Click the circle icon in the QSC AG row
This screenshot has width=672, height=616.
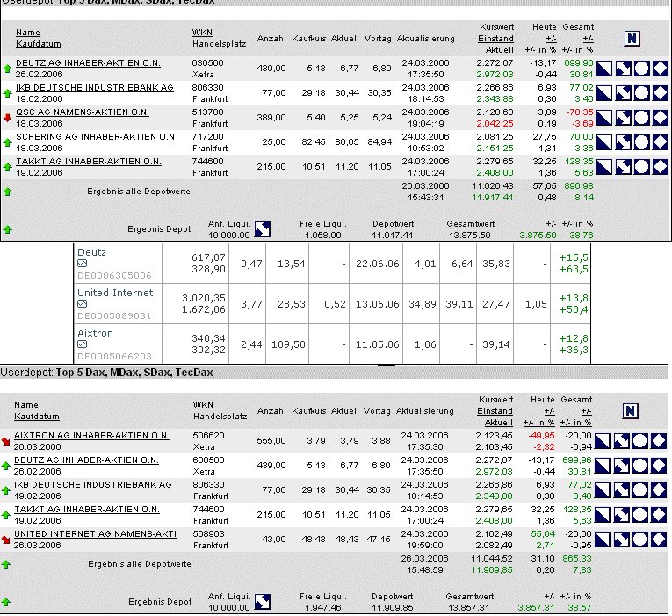(x=641, y=118)
